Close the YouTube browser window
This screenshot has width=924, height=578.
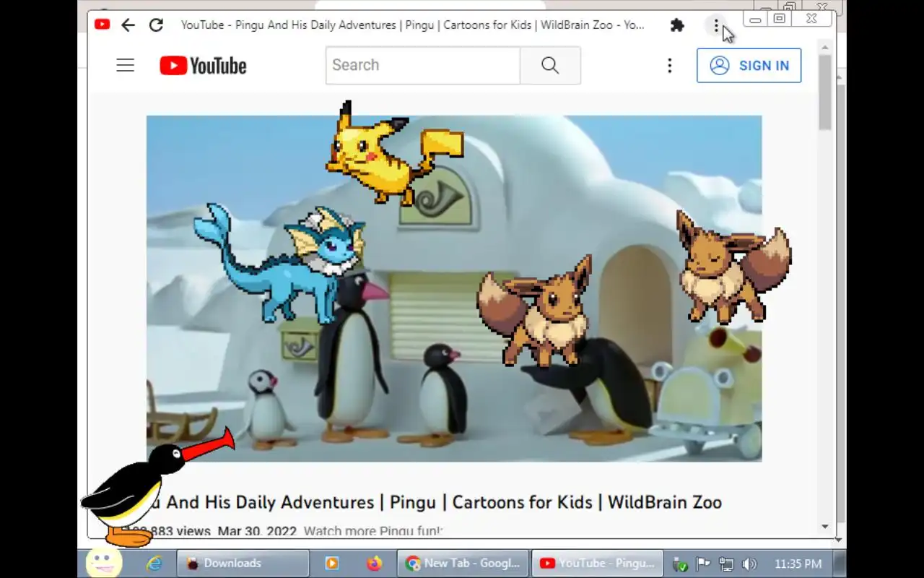[x=811, y=19]
